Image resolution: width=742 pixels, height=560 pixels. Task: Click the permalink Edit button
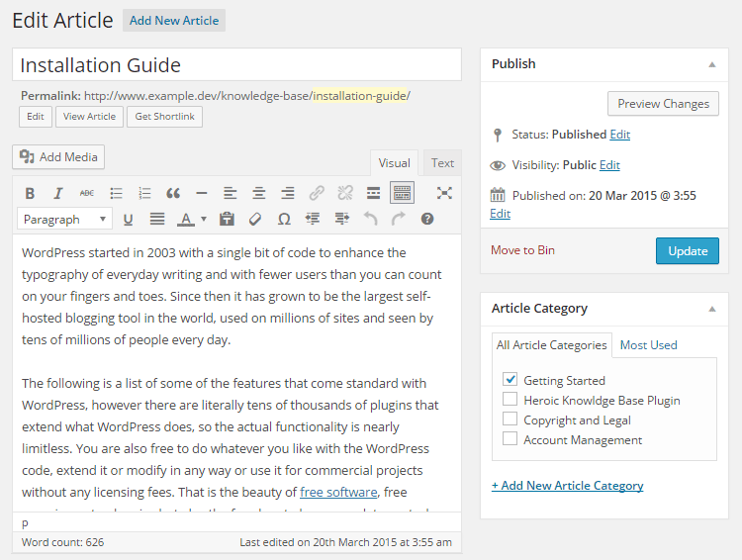point(36,117)
